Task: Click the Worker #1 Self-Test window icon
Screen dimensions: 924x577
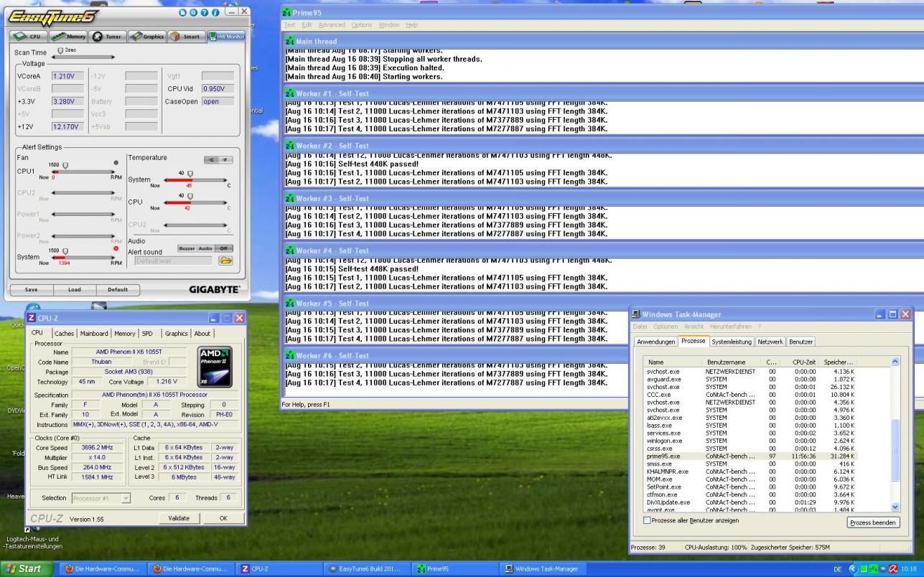Action: tap(289, 94)
